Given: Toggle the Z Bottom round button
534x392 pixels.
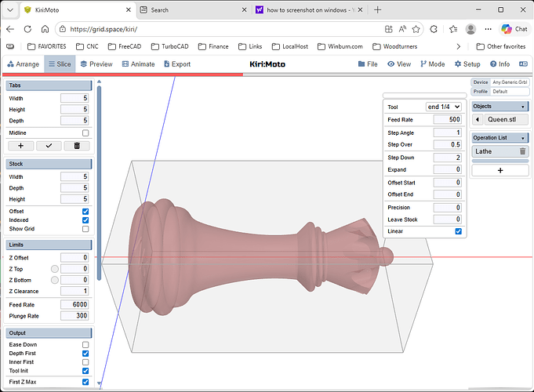Looking at the screenshot, I should (54, 281).
